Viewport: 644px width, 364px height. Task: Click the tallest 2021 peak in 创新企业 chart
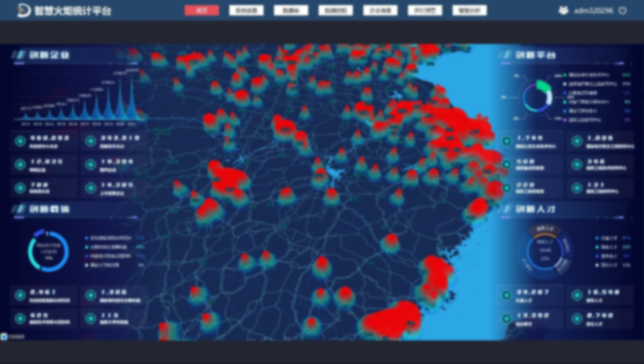[132, 91]
